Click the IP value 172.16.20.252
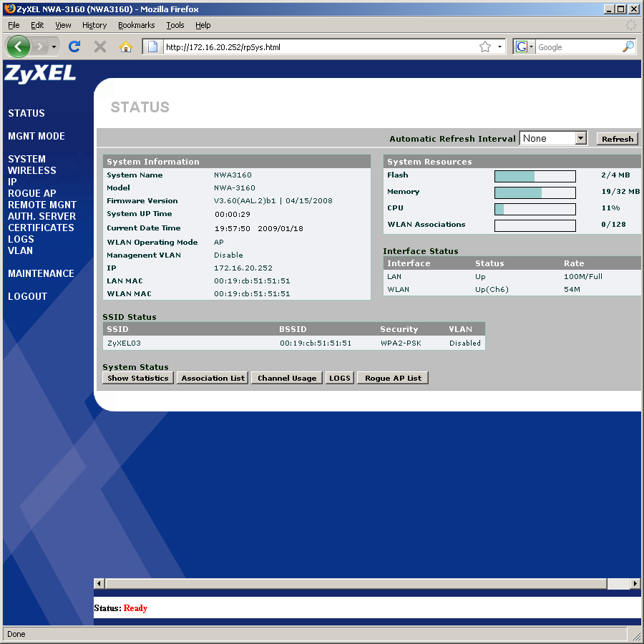This screenshot has width=644, height=644. pyautogui.click(x=243, y=268)
